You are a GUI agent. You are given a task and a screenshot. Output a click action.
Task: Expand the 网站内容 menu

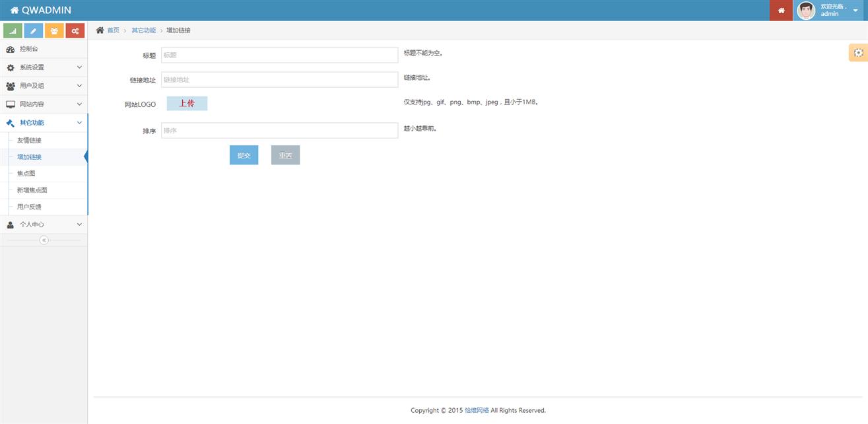(x=44, y=104)
